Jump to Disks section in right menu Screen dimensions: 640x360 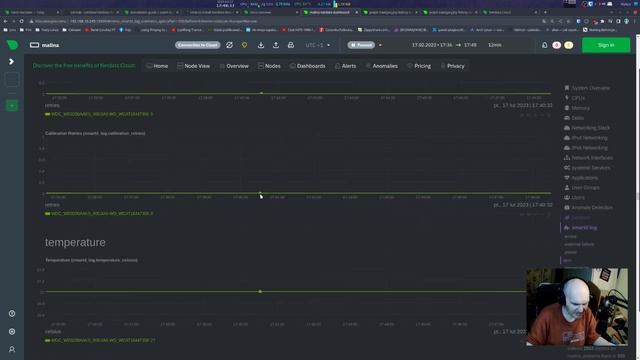(574, 118)
